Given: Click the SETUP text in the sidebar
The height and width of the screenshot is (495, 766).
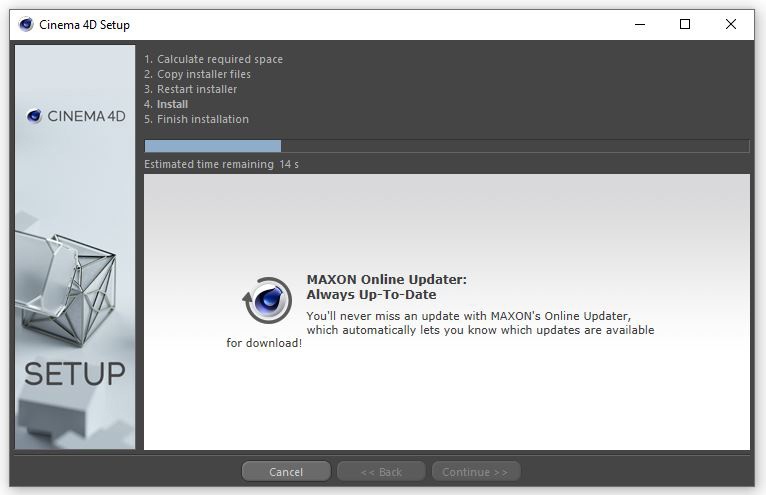Looking at the screenshot, I should (75, 374).
